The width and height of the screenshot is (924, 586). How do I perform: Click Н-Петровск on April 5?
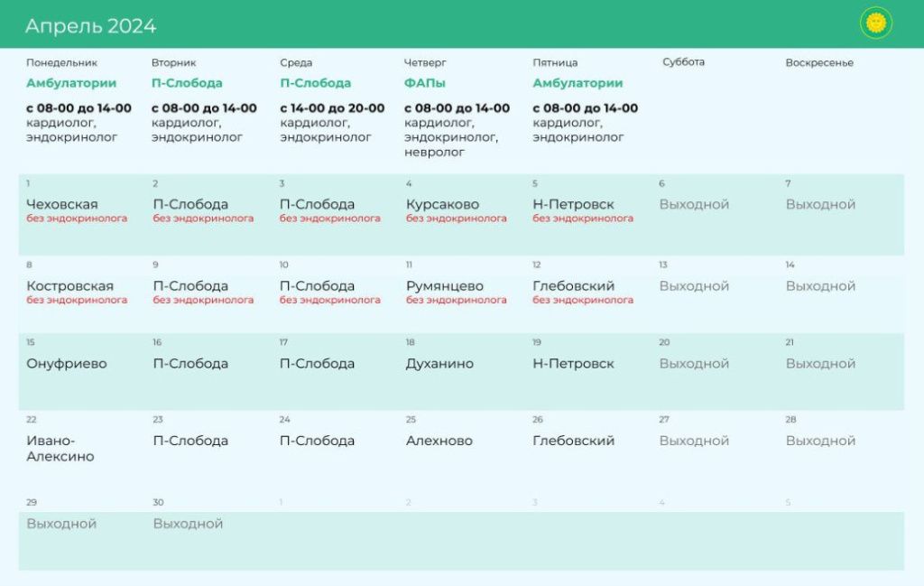click(x=573, y=204)
